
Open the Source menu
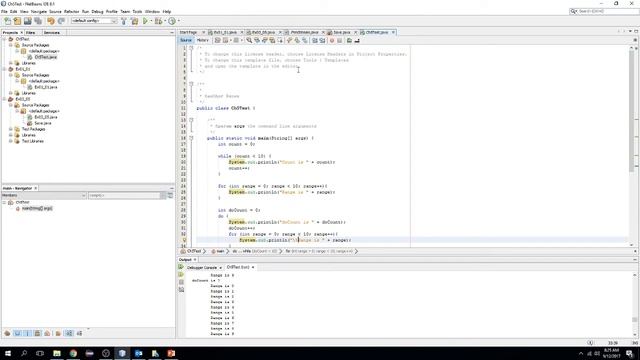tap(55, 11)
